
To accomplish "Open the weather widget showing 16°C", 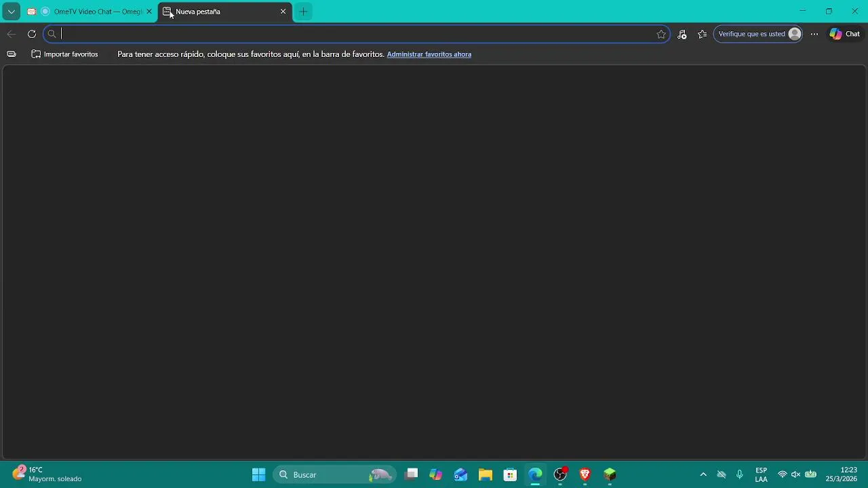I will tap(47, 474).
